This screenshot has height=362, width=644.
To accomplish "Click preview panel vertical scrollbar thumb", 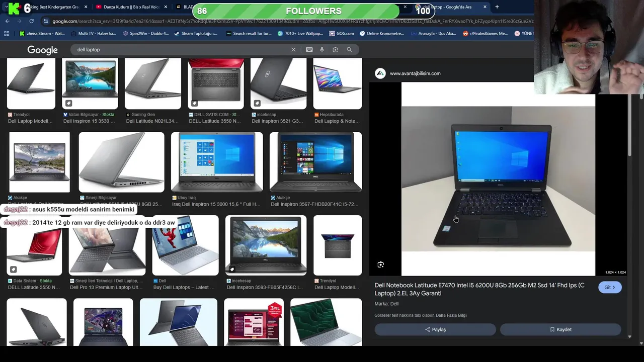I will (629, 126).
